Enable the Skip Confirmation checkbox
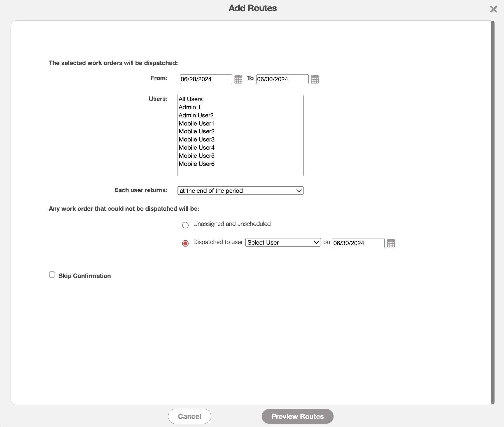The width and height of the screenshot is (504, 427). (52, 275)
